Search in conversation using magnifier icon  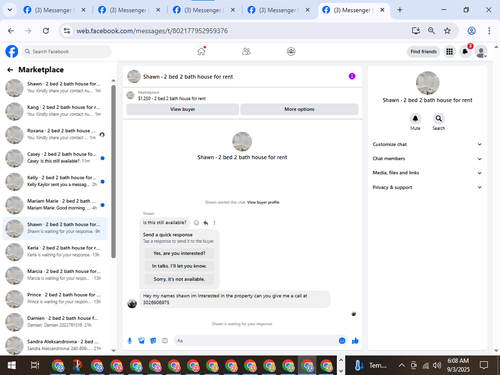tap(439, 118)
